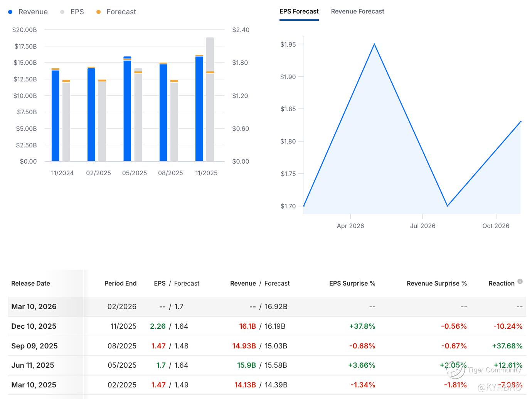This screenshot has height=399, width=532.
Task: Select the Mar 10, 2026 release row
Action: tap(34, 307)
